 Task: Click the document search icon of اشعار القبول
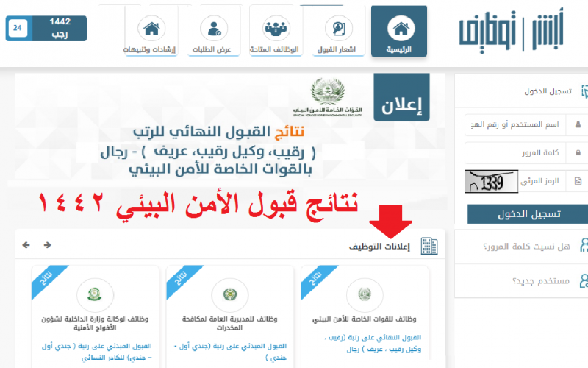click(339, 28)
